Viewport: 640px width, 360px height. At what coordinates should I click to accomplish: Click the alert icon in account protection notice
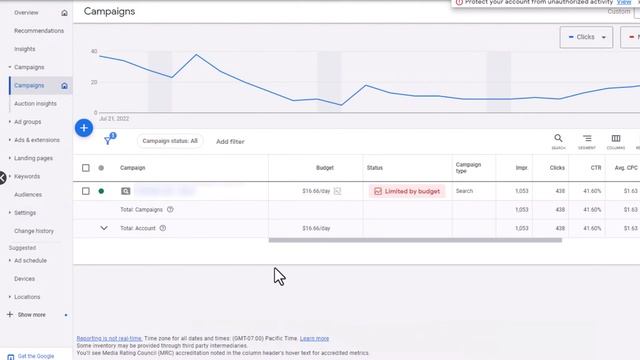pyautogui.click(x=459, y=2)
